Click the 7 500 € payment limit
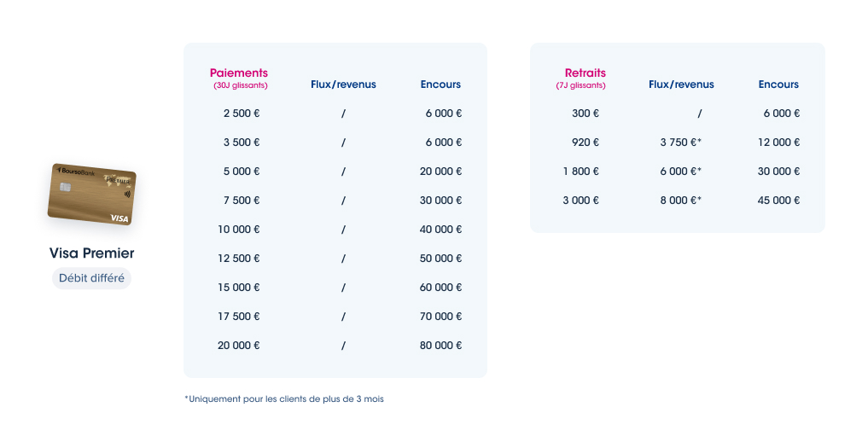The width and height of the screenshot is (868, 448). tap(242, 200)
